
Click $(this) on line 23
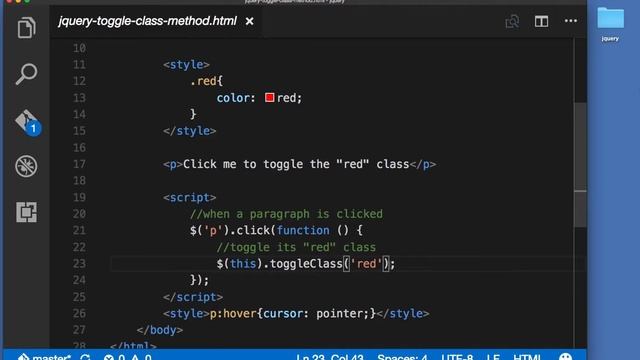[x=240, y=264]
